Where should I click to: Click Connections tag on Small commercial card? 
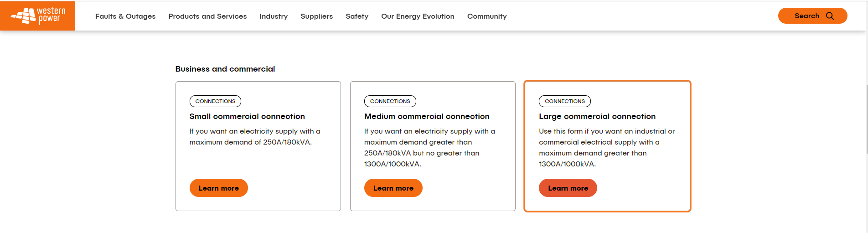coord(215,101)
